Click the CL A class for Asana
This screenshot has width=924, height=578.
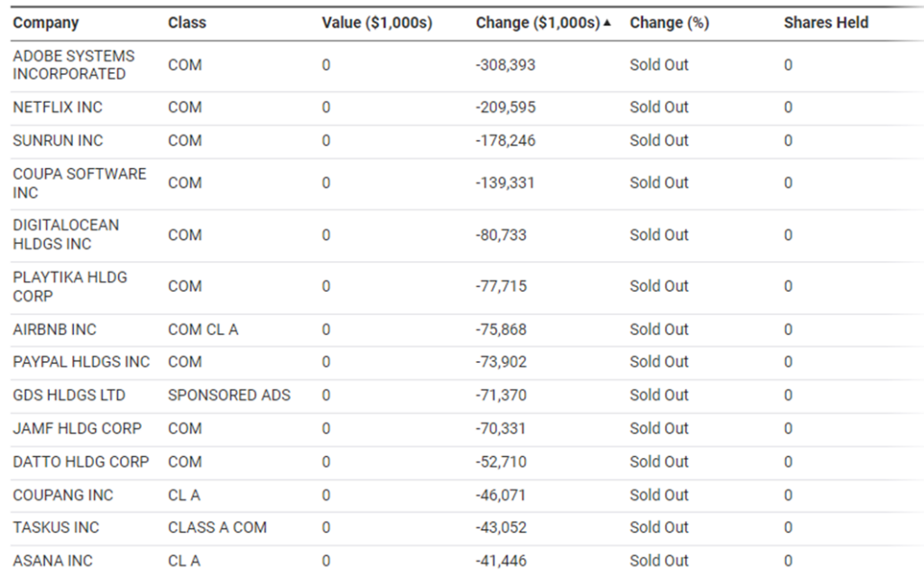(184, 560)
